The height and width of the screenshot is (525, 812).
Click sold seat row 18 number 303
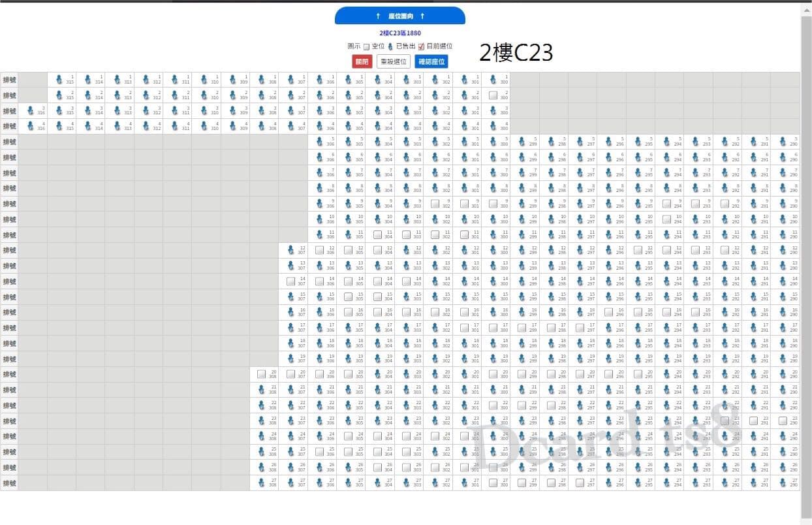click(407, 343)
